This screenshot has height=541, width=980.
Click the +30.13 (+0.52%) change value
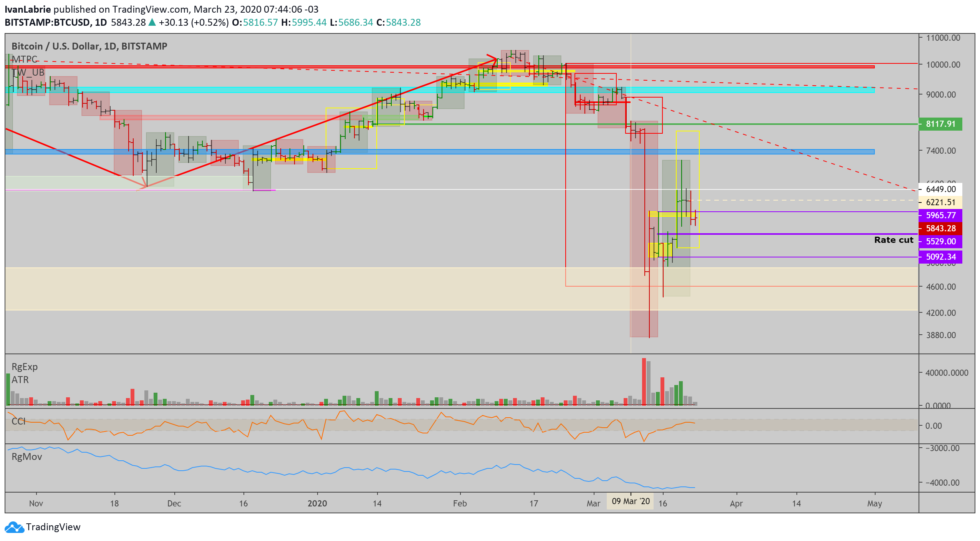coord(194,23)
